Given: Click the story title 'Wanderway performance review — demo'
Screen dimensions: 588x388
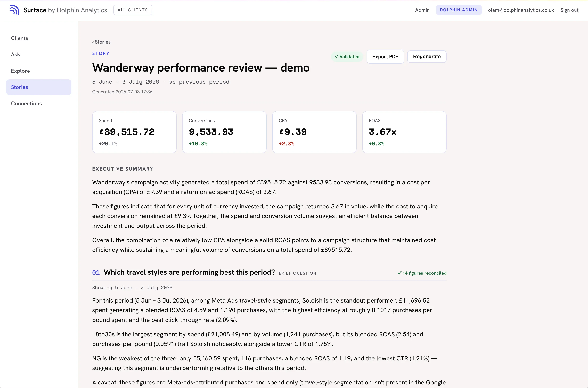Looking at the screenshot, I should tap(201, 68).
